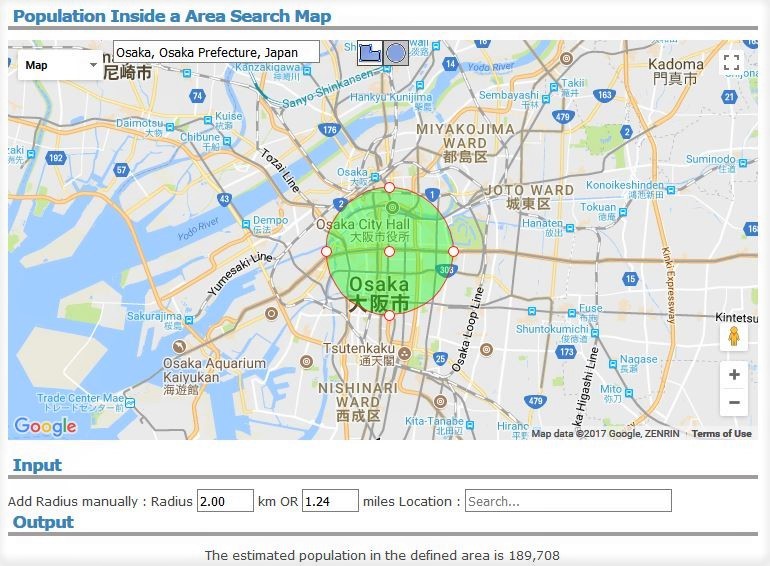Image resolution: width=770 pixels, height=566 pixels.
Task: Click the Kadoma city label
Action: [x=676, y=71]
